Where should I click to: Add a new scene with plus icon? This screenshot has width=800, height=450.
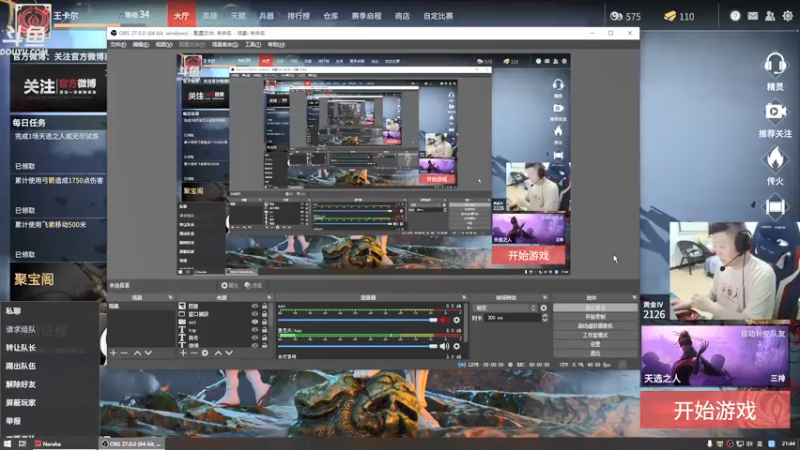pos(113,353)
